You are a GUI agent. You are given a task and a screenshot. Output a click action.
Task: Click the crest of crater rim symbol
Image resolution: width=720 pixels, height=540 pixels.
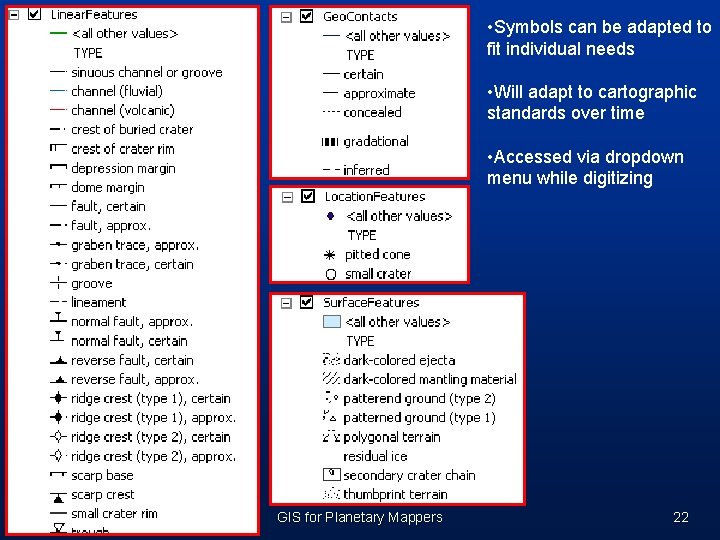pos(58,148)
